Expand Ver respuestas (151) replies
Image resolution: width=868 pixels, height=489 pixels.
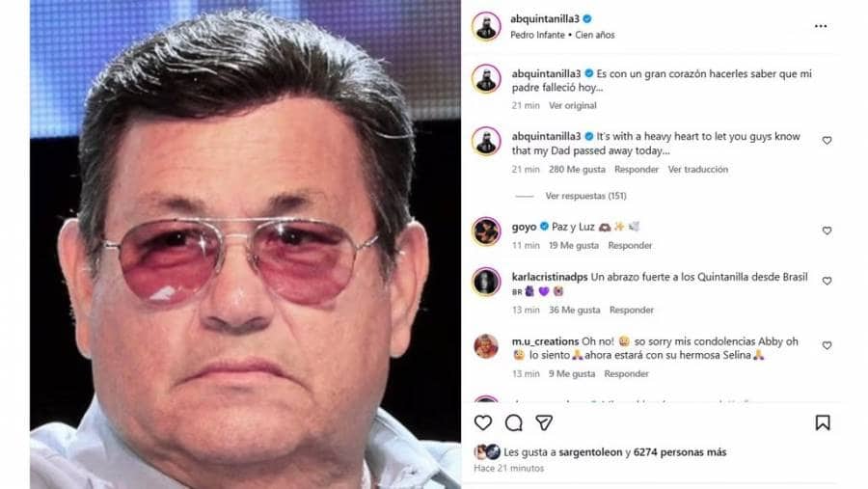(585, 196)
